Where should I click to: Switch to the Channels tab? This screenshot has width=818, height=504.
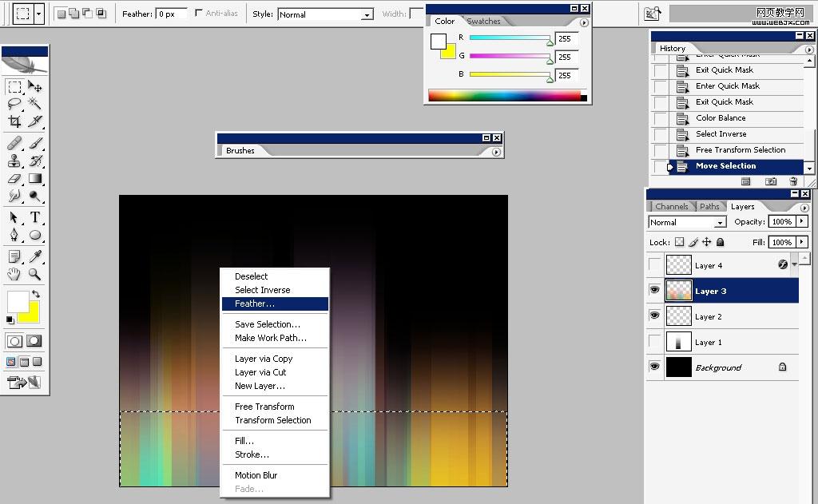[671, 206]
